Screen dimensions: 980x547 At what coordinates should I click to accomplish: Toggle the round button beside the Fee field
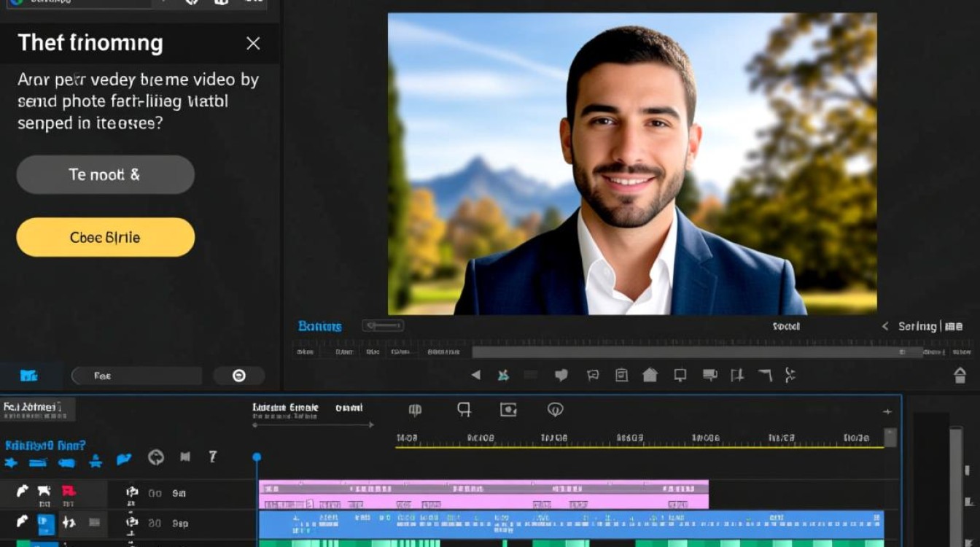[x=239, y=376]
